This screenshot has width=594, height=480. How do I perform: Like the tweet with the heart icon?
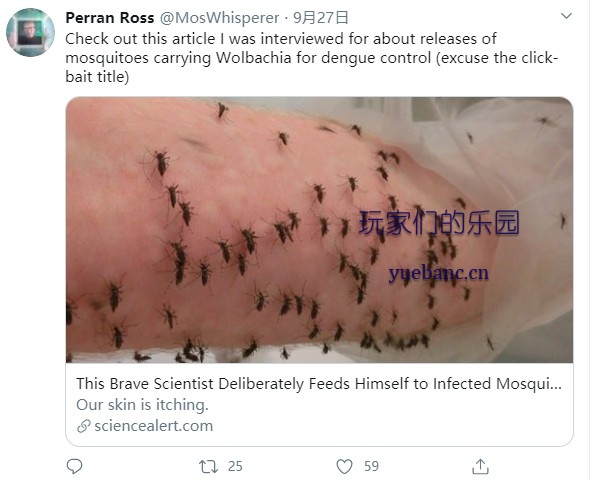(344, 466)
